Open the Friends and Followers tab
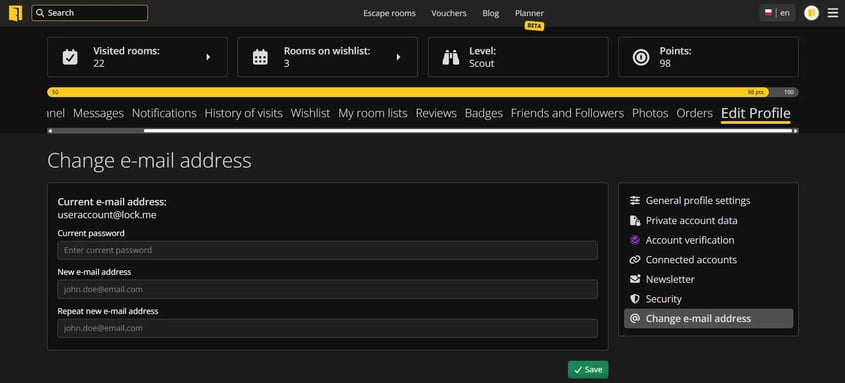 567,113
